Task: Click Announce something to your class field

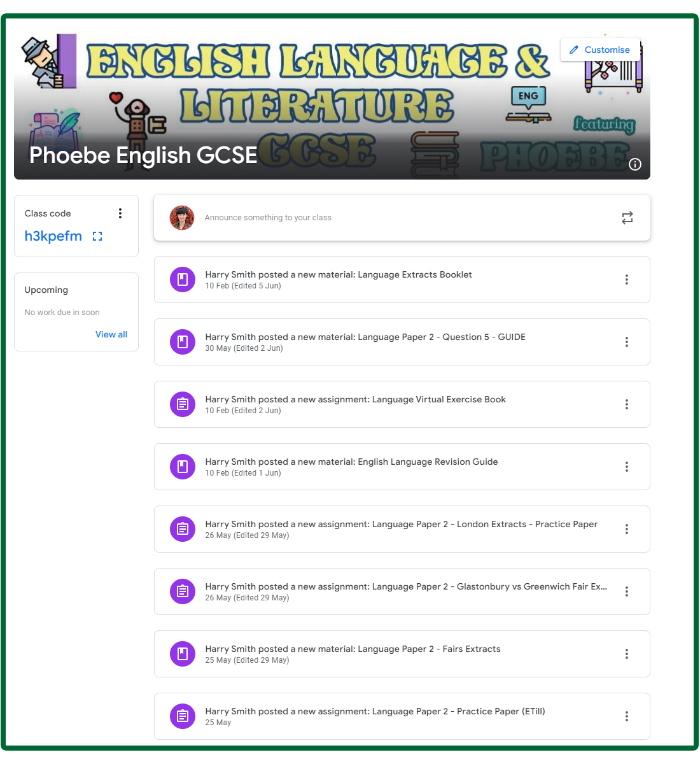Action: click(x=402, y=218)
